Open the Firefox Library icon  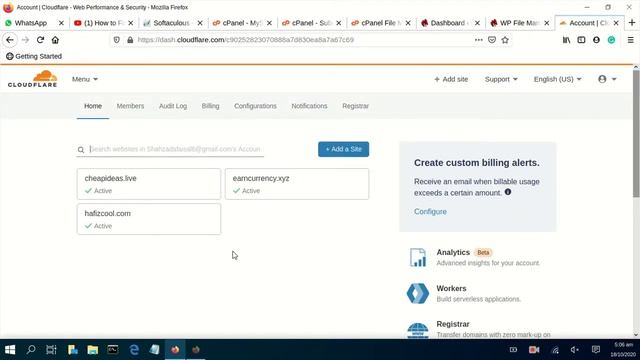click(566, 40)
